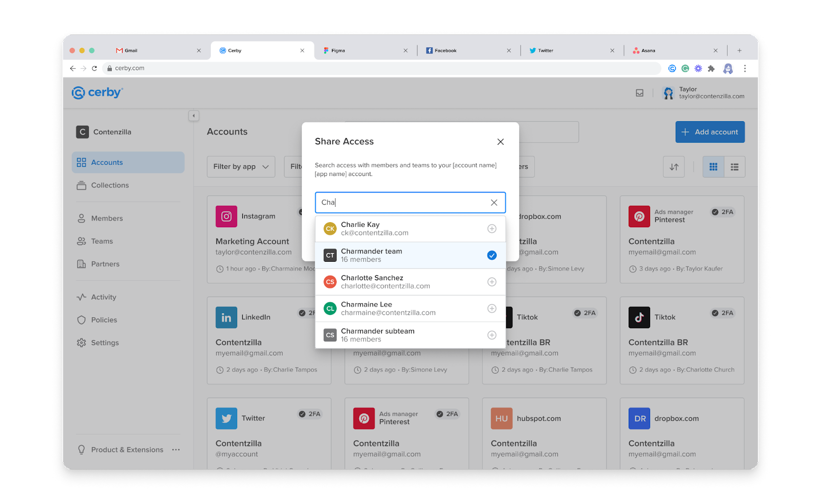Viewport: 821px width, 504px height.
Task: Open the sort order control
Action: point(674,167)
